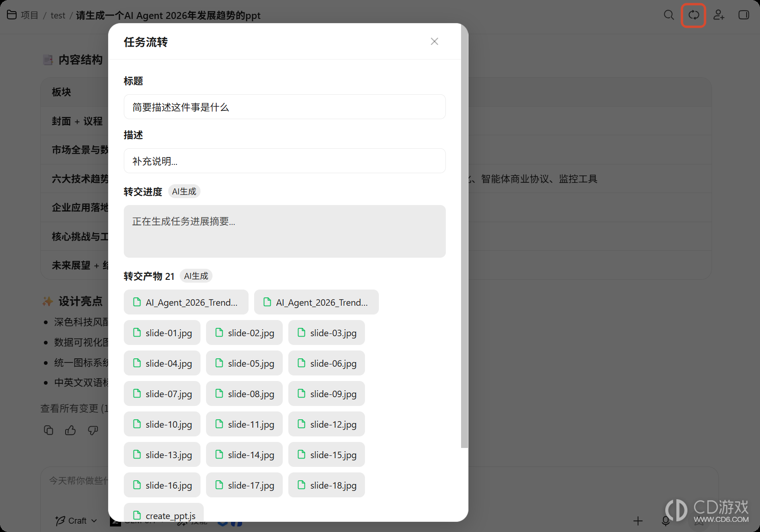The image size is (760, 532).
Task: Open slide-07.jpg file
Action: 162,394
